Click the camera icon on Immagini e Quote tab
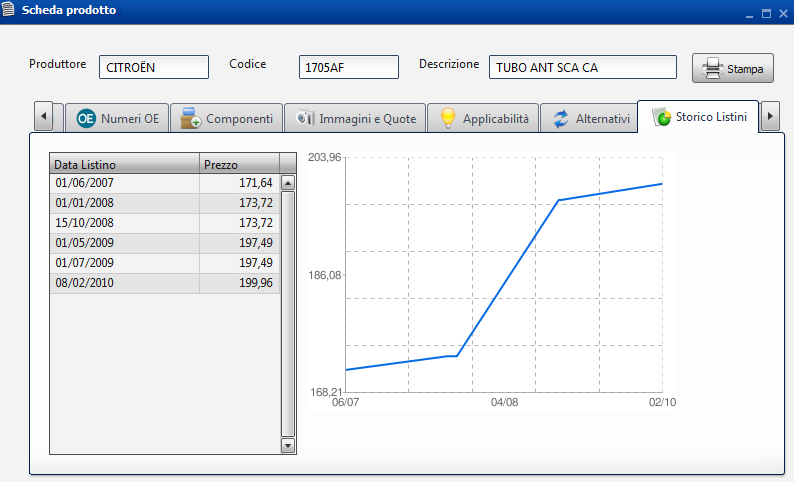 coord(305,117)
